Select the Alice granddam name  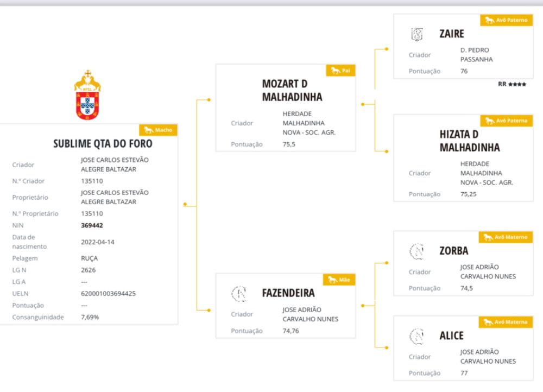click(x=451, y=336)
